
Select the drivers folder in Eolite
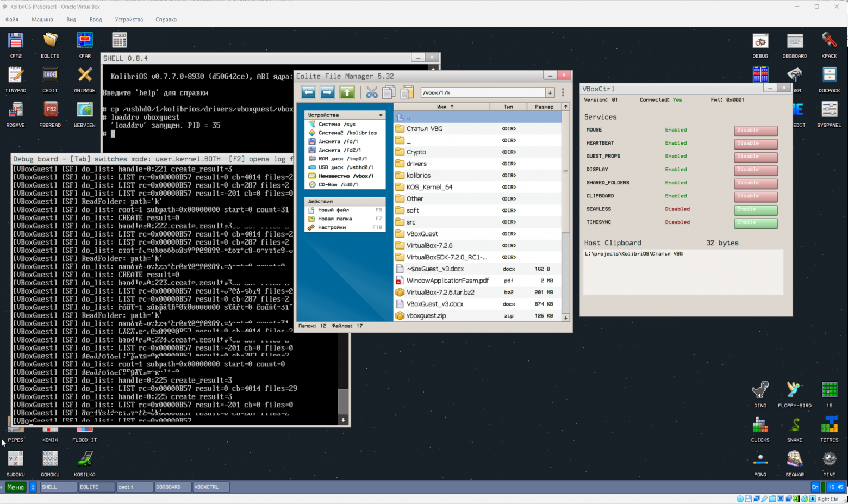[x=477, y=164]
